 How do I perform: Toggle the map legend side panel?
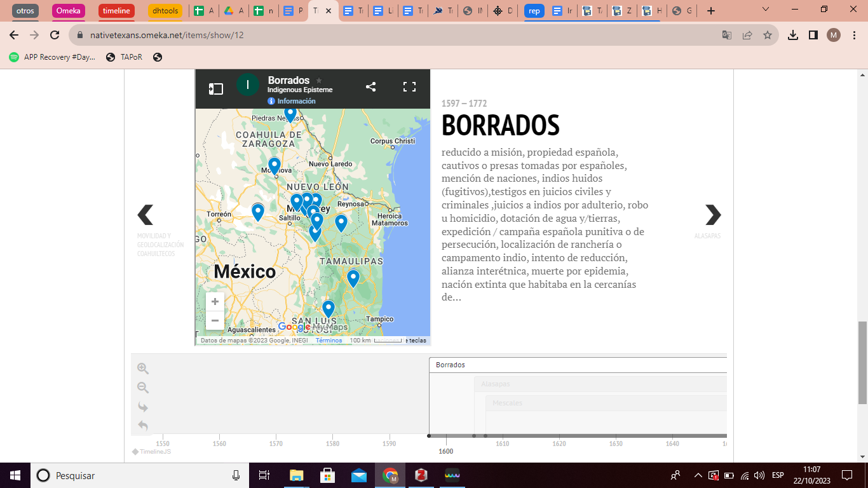click(x=216, y=89)
